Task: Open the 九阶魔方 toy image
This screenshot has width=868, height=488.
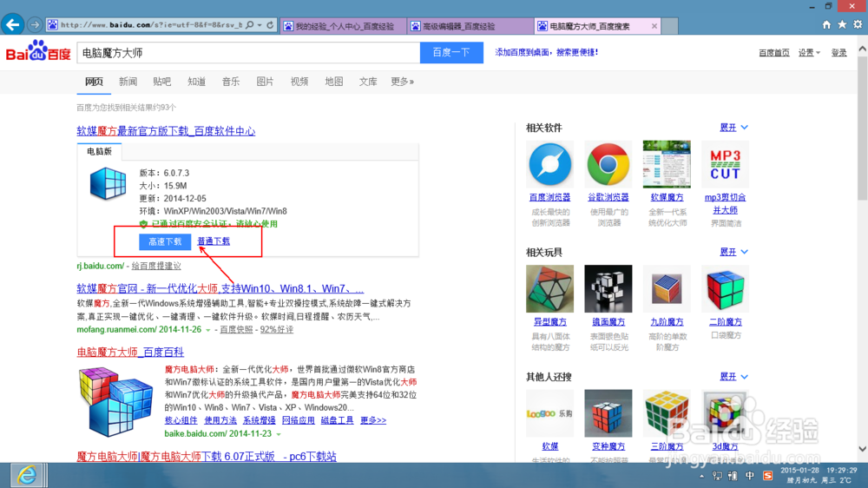Action: [x=667, y=288]
